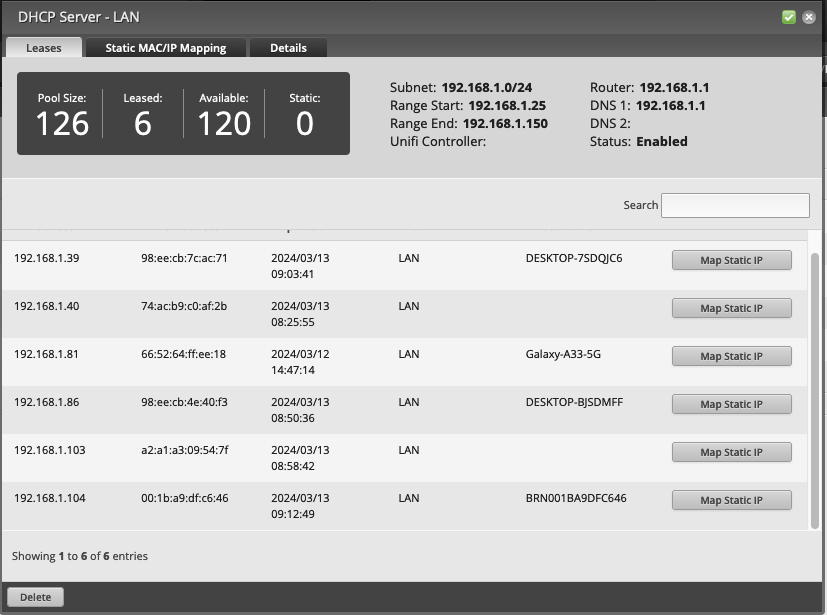Viewport: 827px width, 615px height.
Task: Map static IP for BRN001BA9DFC646
Action: (731, 500)
